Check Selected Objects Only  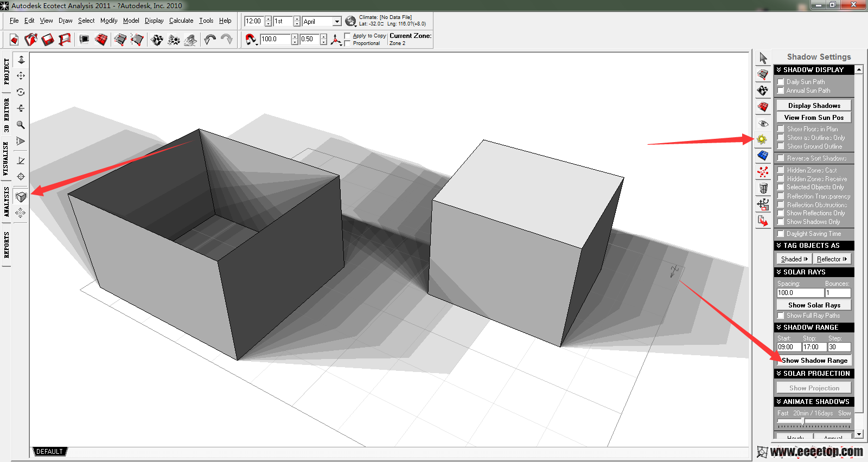pyautogui.click(x=781, y=187)
